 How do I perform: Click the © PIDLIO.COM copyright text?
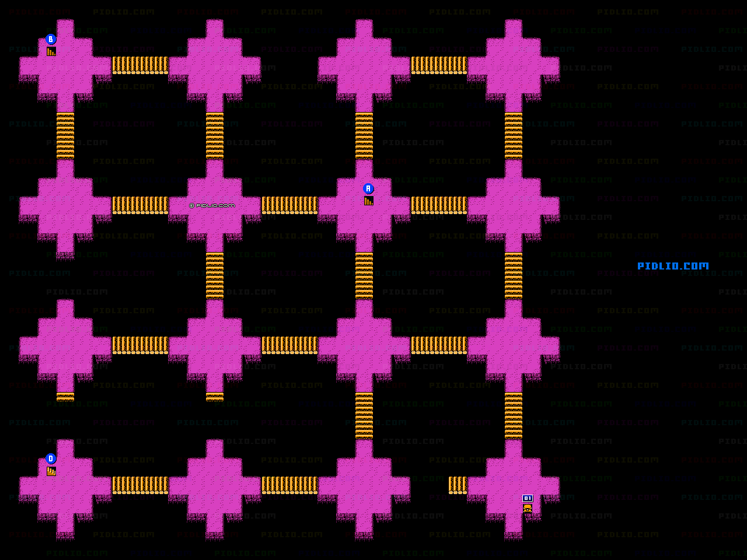point(212,205)
